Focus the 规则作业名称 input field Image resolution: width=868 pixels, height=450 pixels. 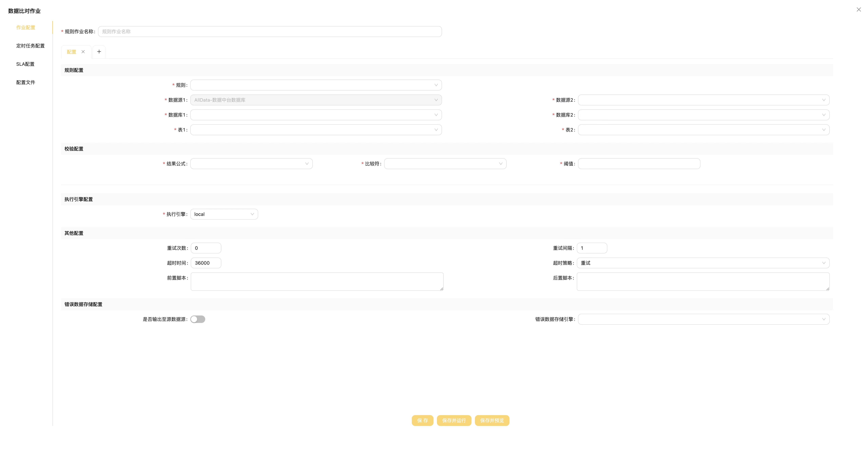coord(269,32)
